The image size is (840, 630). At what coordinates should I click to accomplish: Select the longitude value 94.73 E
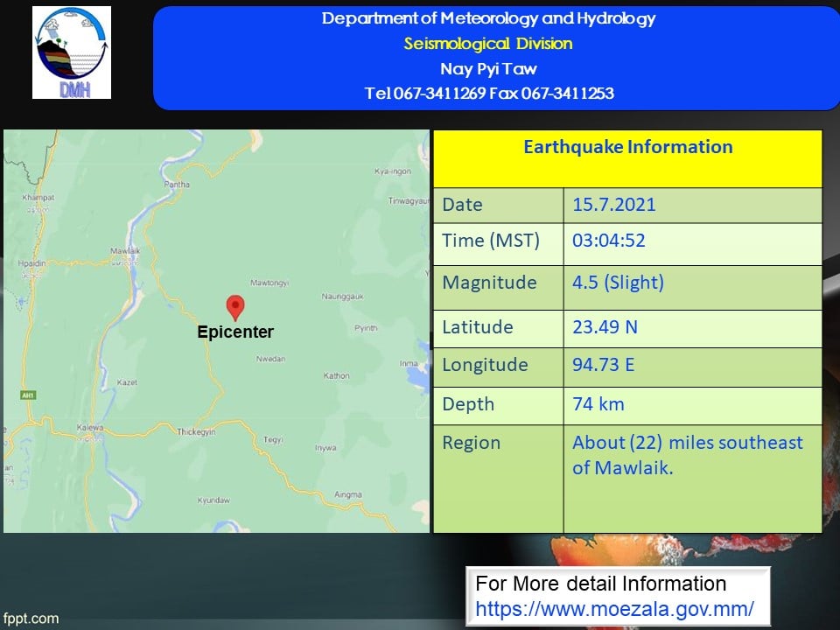click(x=603, y=365)
